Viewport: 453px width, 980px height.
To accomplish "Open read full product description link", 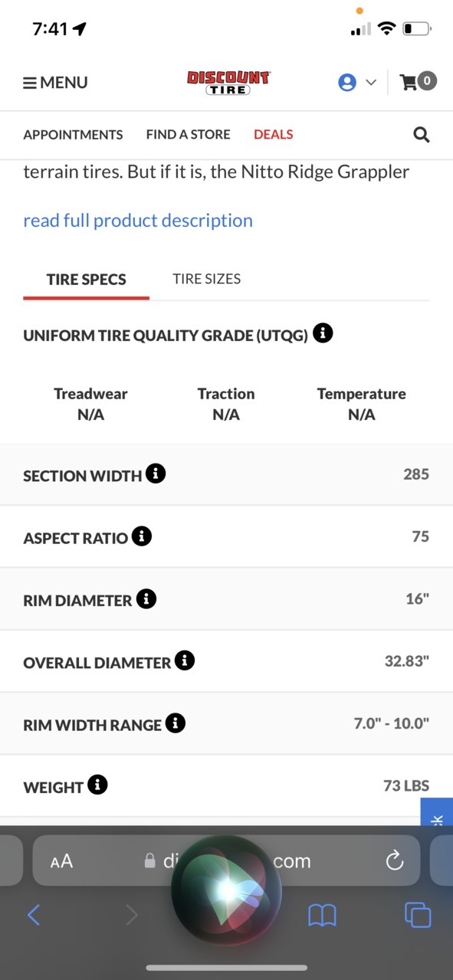I will [x=138, y=221].
